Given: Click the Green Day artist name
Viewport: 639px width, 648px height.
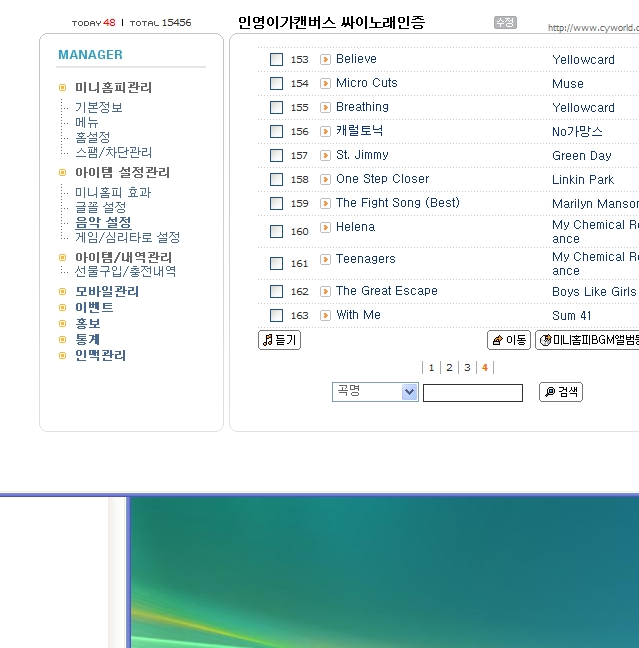Looking at the screenshot, I should [582, 156].
